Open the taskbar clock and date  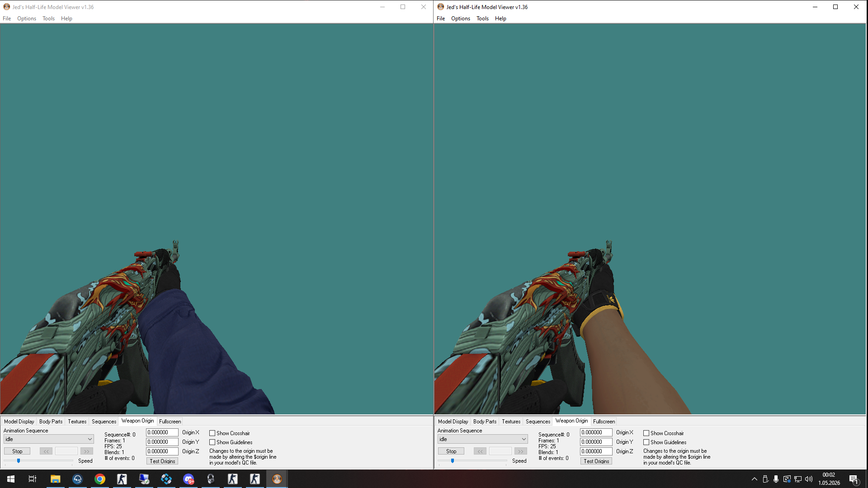[x=829, y=479]
